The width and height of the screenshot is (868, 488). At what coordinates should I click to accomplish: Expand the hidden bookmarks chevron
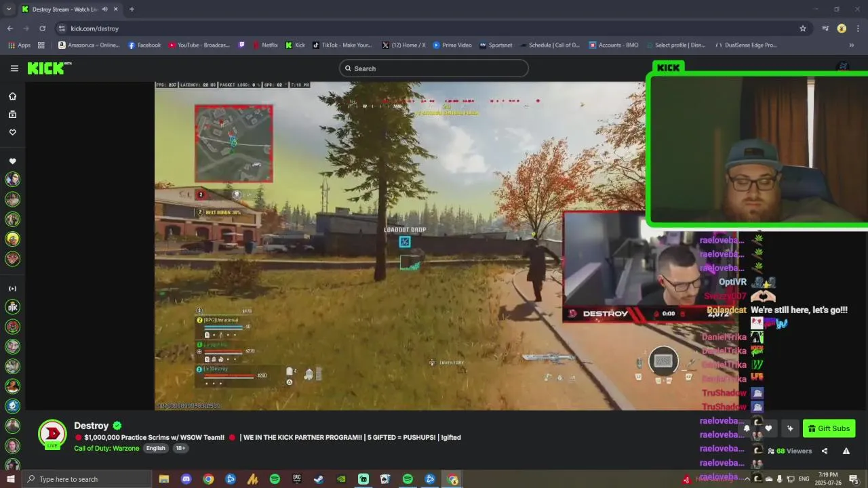[x=851, y=45]
